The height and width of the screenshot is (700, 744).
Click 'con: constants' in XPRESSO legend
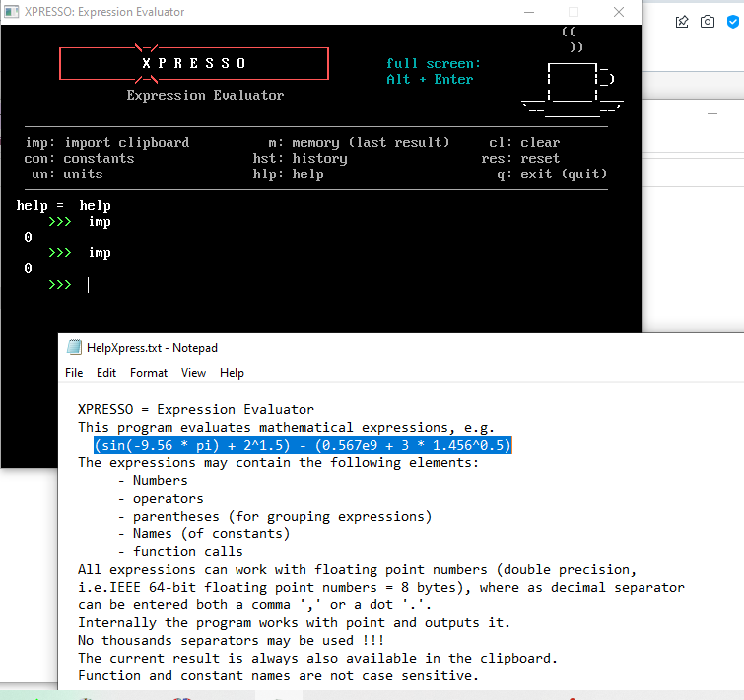pos(79,158)
